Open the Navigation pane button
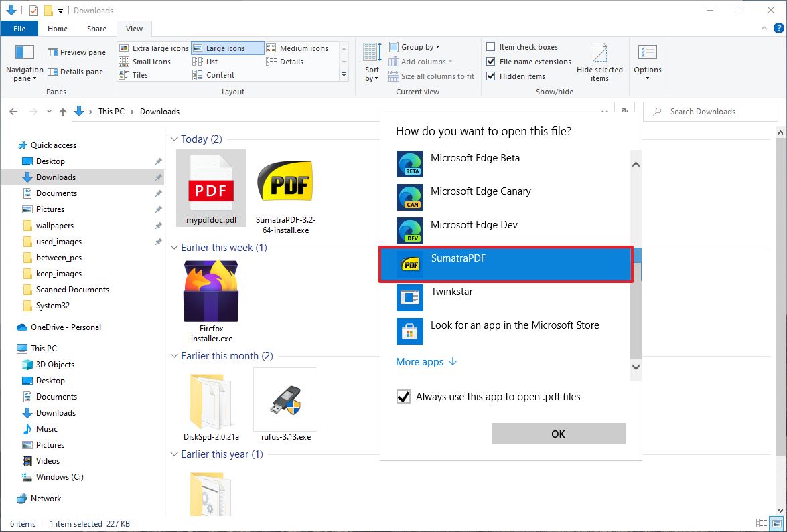 tap(25, 63)
